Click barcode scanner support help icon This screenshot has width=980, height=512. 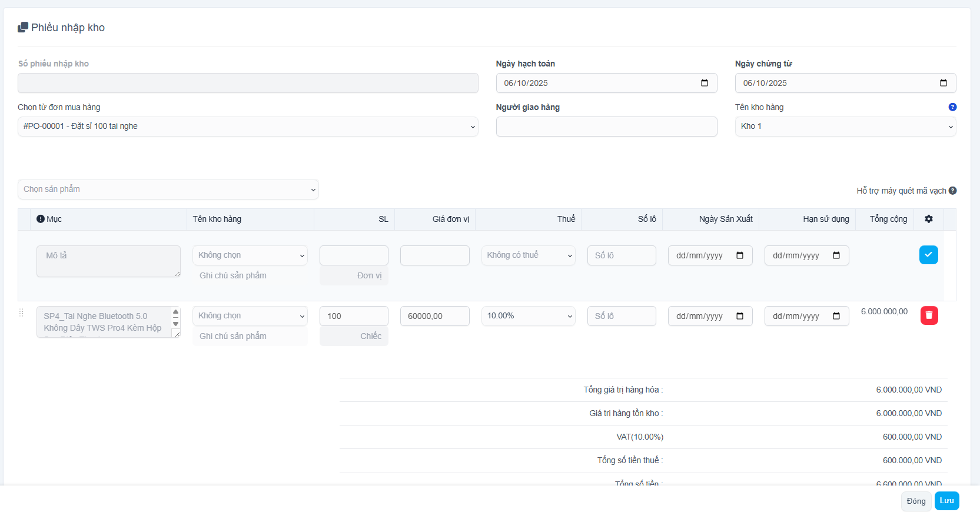[952, 191]
